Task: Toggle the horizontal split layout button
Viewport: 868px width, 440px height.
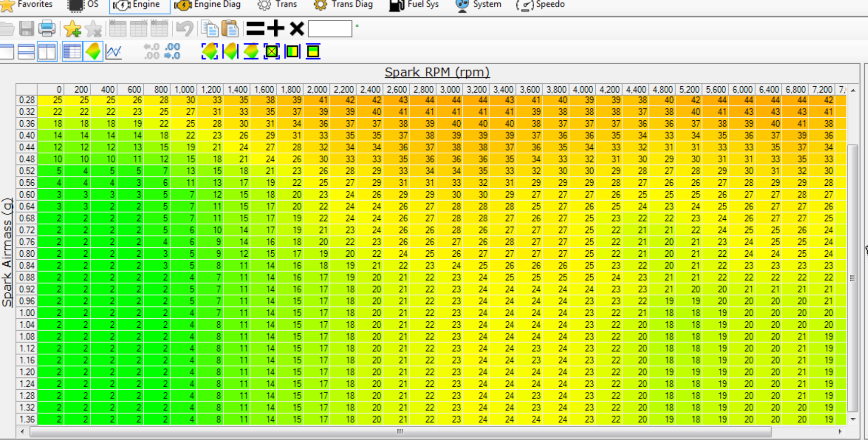Action: [x=26, y=51]
